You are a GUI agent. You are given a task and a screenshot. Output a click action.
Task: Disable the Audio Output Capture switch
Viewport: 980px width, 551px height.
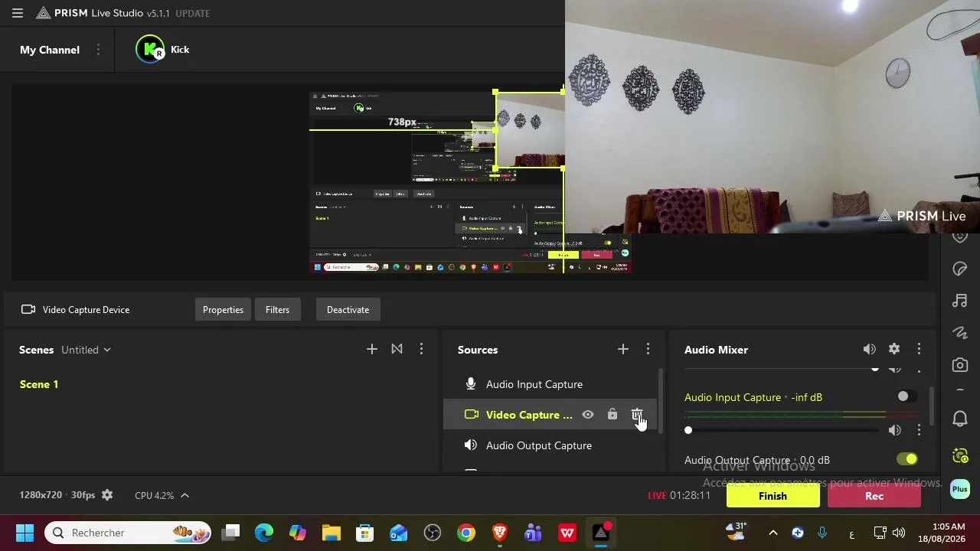click(x=907, y=459)
